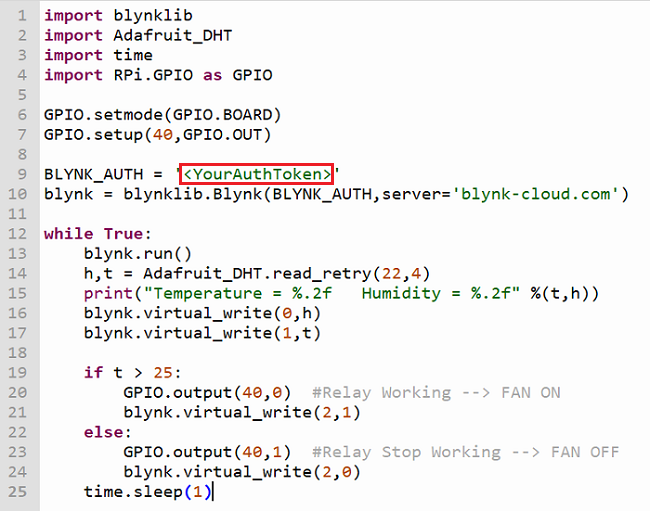Click 'time.sleep(1)' on line 25
The image size is (650, 511).
tap(148, 492)
